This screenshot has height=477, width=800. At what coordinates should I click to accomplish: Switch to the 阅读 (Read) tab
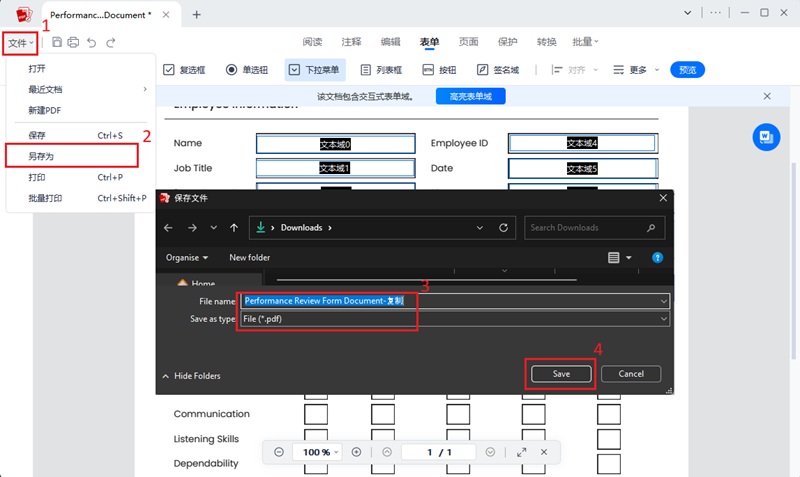(312, 42)
